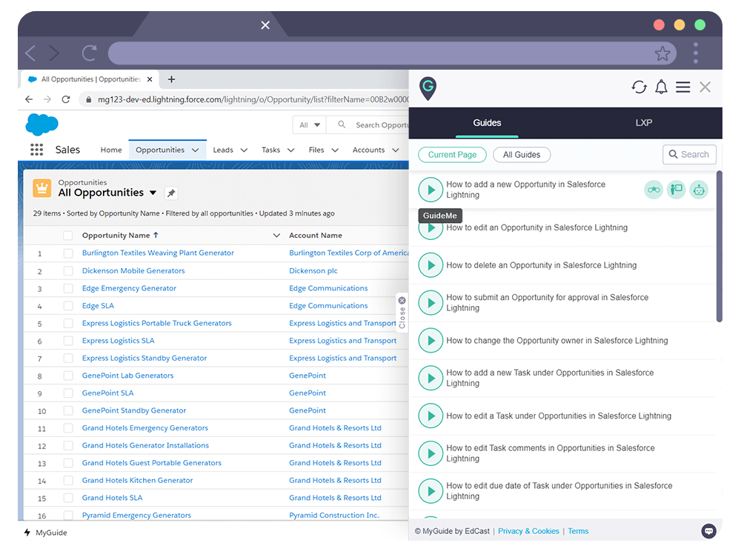741x560 pixels.
Task: Switch to the LXP tab
Action: click(644, 123)
